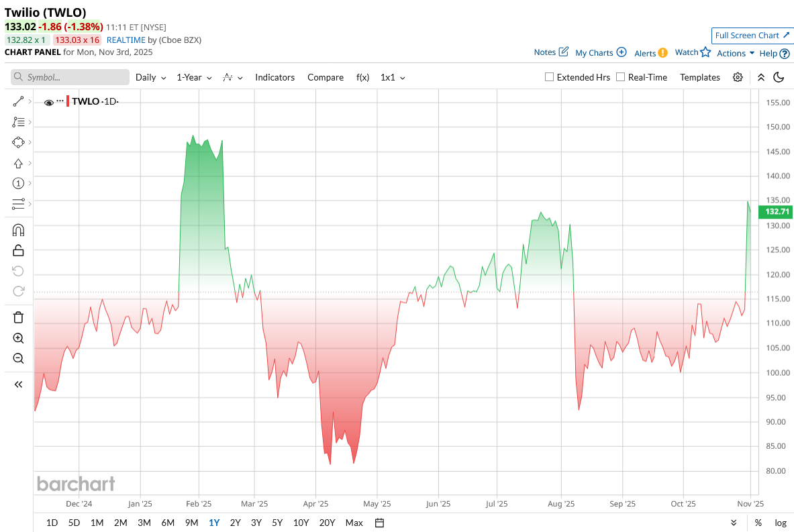Select the 3M range
The image size is (794, 532).
pos(144,523)
